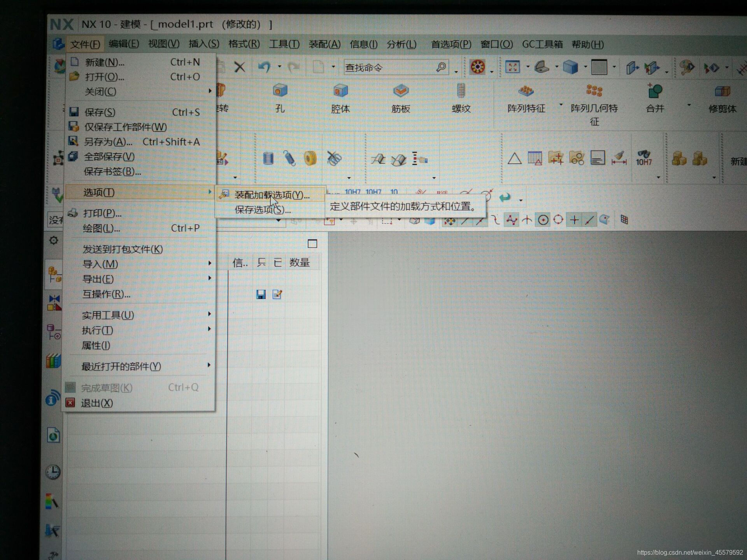Click 保存选项(S)... submenu item
Screen dimensions: 747x560
click(271, 210)
